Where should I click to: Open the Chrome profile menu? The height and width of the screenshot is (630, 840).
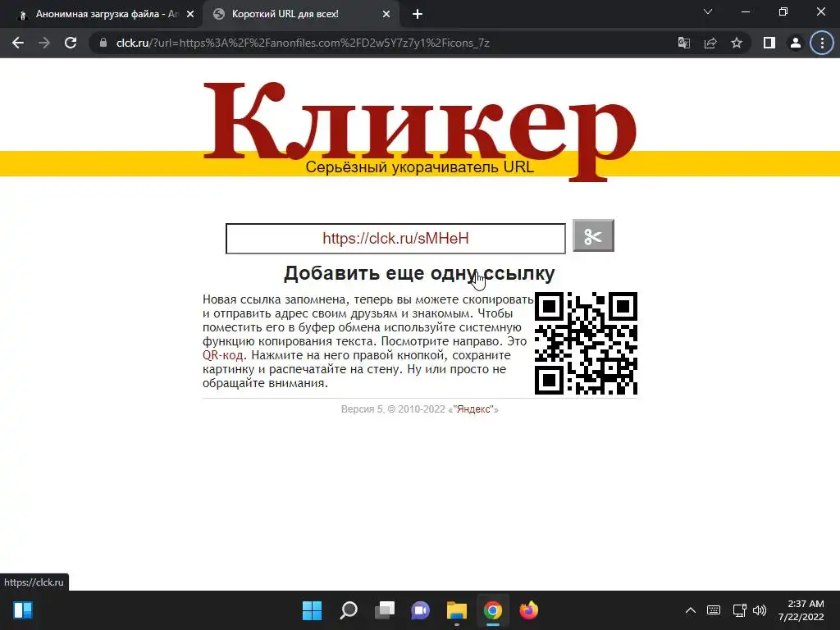[x=796, y=43]
